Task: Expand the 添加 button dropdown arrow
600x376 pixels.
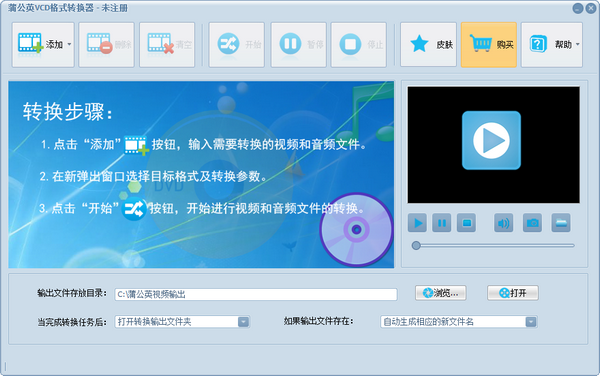Action: click(x=69, y=44)
